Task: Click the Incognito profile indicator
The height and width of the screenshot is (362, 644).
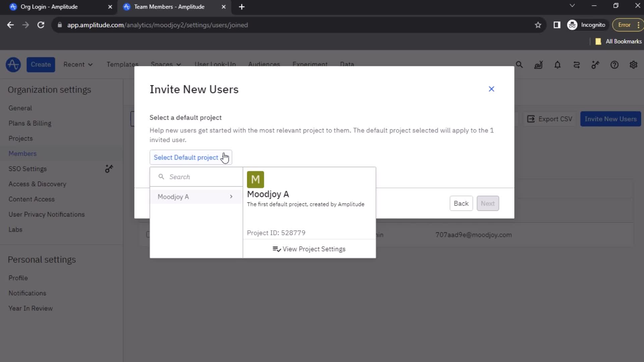Action: (x=587, y=25)
